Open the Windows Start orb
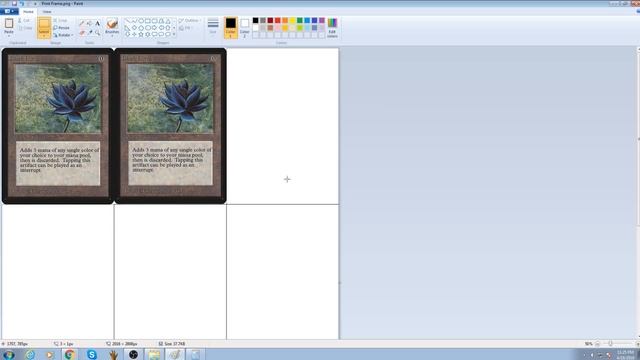 coord(9,354)
